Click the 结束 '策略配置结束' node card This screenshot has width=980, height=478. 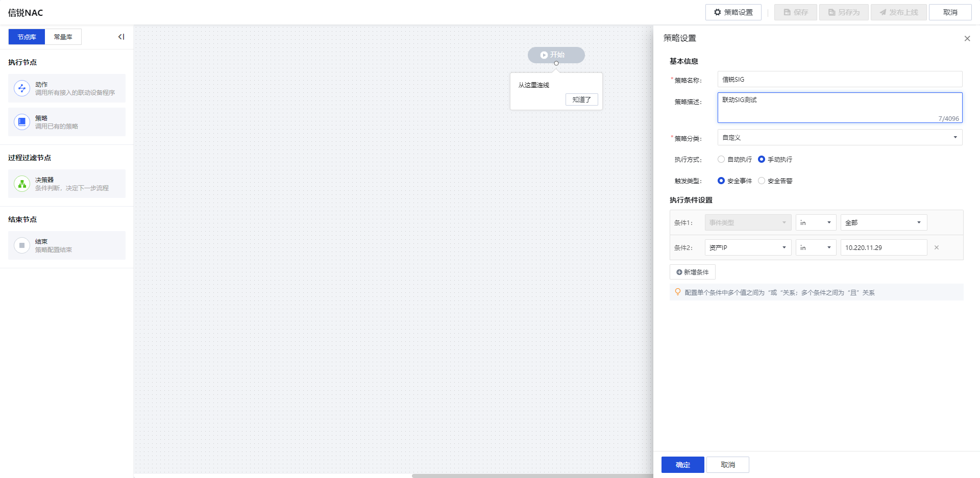pyautogui.click(x=66, y=245)
